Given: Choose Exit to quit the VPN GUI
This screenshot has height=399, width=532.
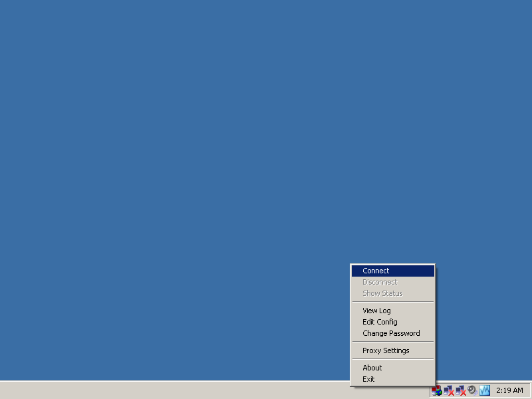Looking at the screenshot, I should tap(393, 379).
